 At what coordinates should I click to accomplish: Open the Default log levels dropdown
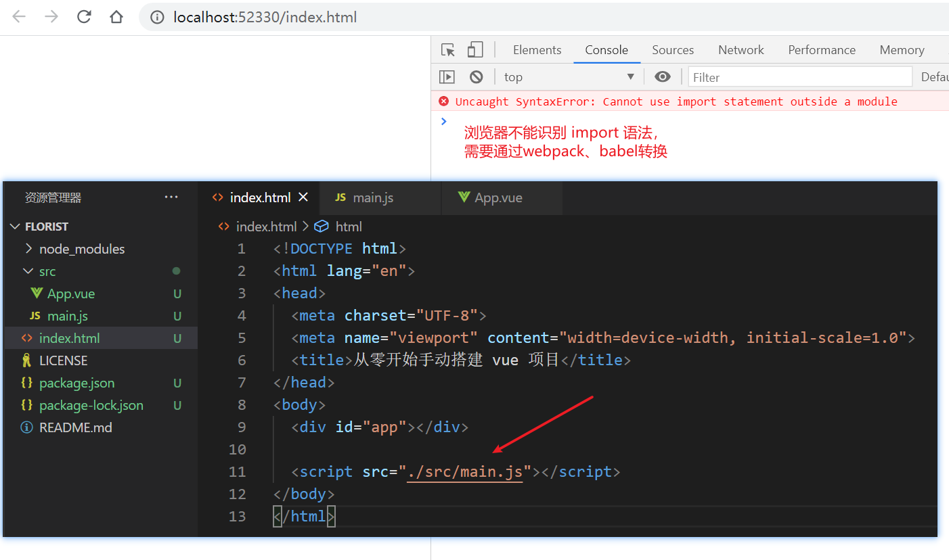(x=934, y=77)
